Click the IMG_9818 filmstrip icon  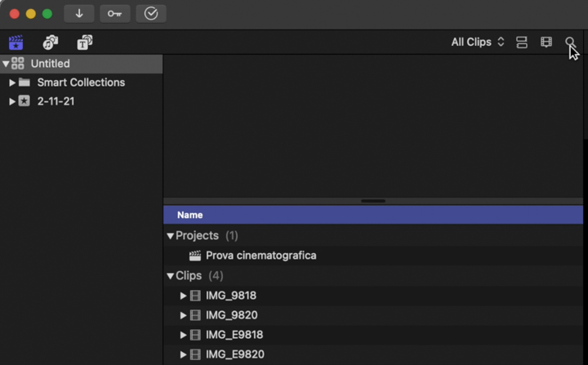[195, 296]
